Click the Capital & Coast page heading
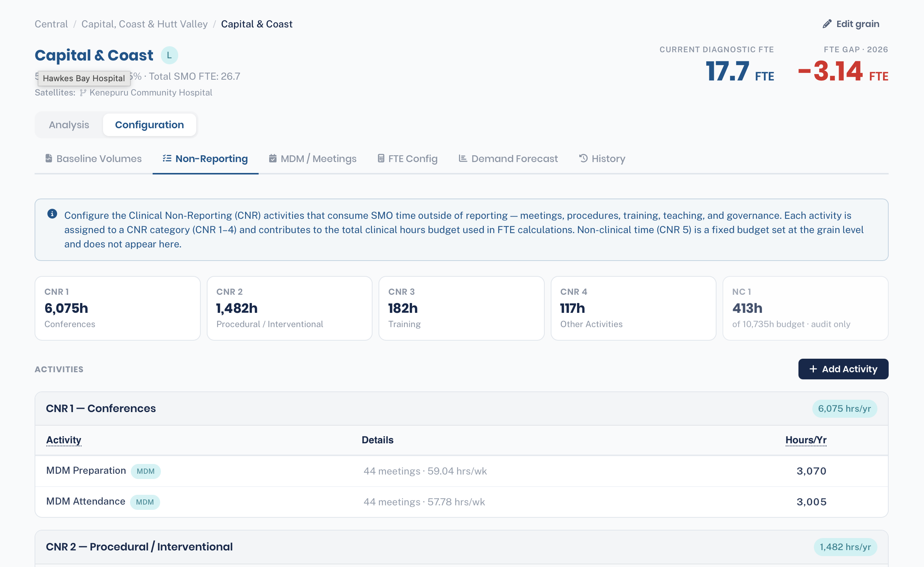Screen dimensions: 924x567 click(94, 55)
